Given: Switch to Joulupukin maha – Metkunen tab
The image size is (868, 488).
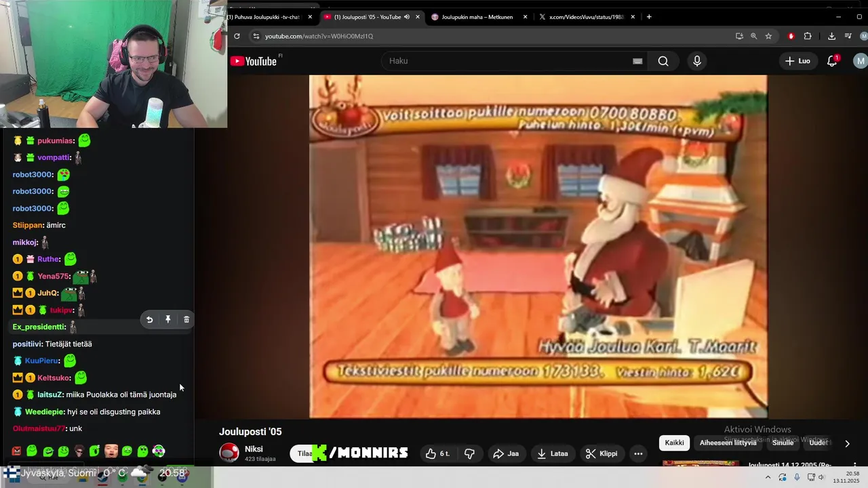Looking at the screenshot, I should tap(477, 17).
